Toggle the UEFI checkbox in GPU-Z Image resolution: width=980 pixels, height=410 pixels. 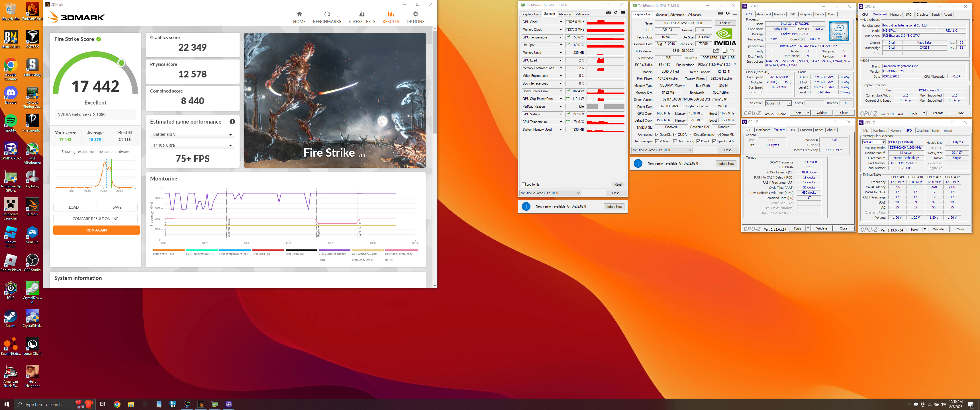[x=725, y=51]
